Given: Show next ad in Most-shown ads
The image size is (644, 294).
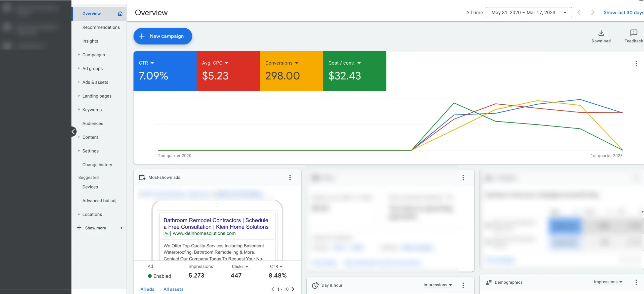Looking at the screenshot, I should 293,289.
